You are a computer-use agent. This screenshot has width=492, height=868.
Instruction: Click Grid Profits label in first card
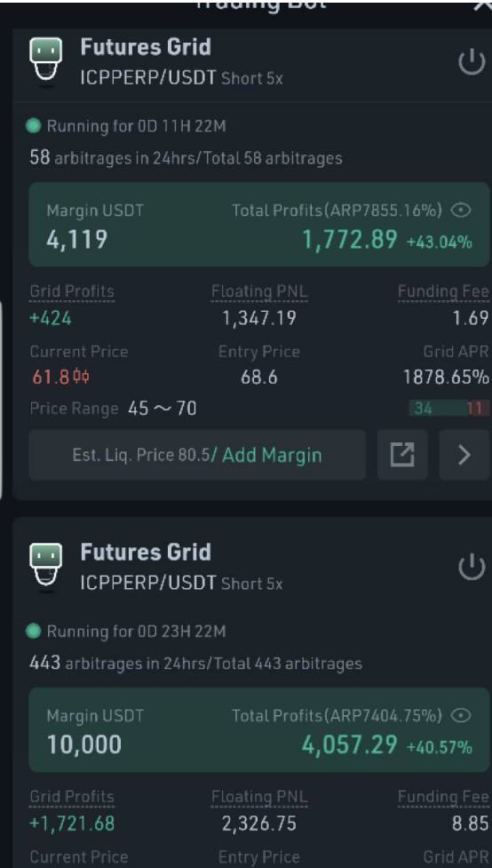(x=72, y=291)
